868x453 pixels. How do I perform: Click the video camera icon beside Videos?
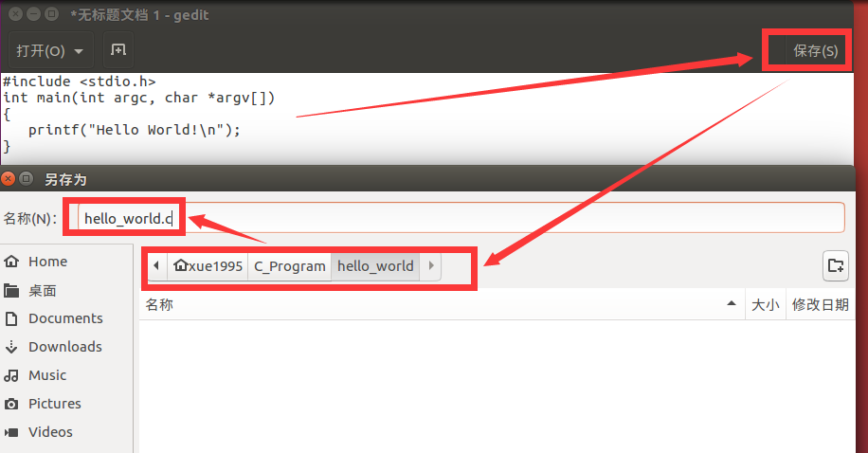tap(11, 432)
